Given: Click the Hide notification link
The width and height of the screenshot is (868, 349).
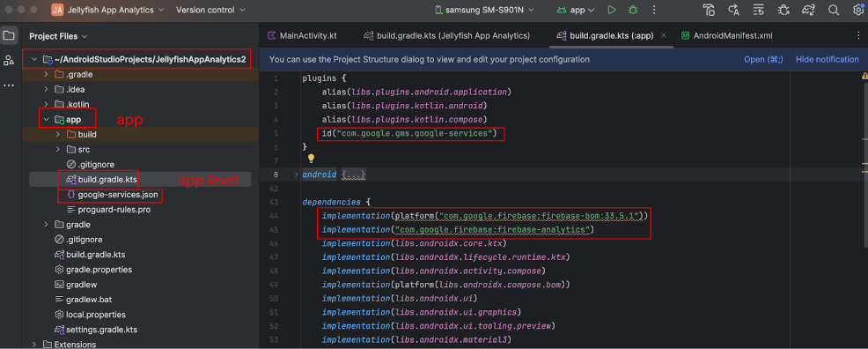Looking at the screenshot, I should pos(827,59).
